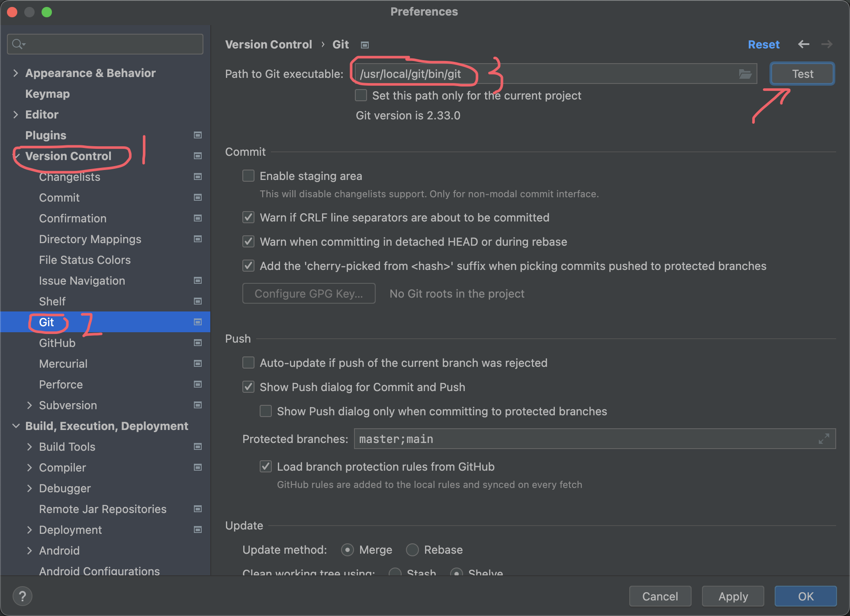850x616 pixels.
Task: Click the settings search input field
Action: 105,44
